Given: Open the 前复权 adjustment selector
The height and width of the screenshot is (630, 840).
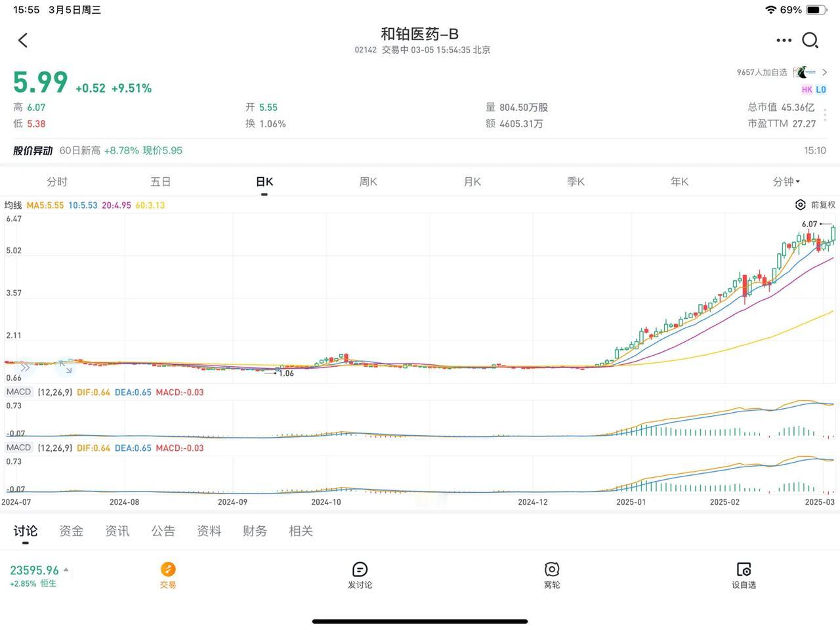Looking at the screenshot, I should pos(823,205).
